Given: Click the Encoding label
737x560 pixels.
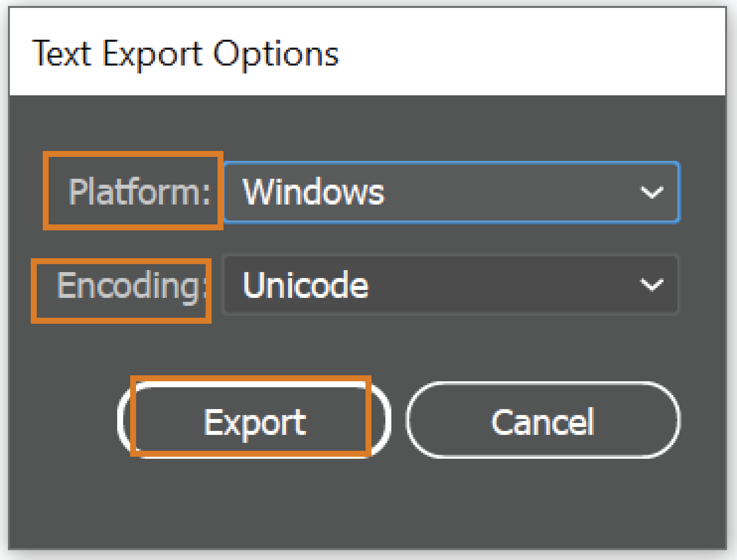Looking at the screenshot, I should tap(130, 285).
